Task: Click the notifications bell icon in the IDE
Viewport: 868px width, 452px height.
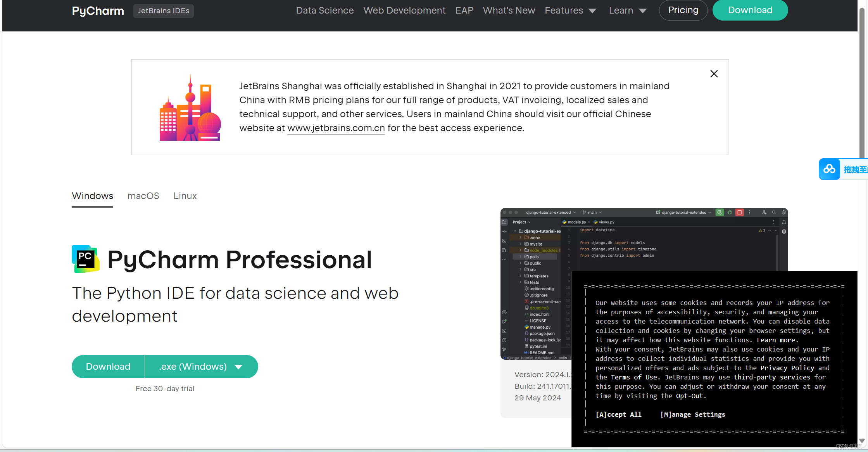Action: (x=783, y=222)
